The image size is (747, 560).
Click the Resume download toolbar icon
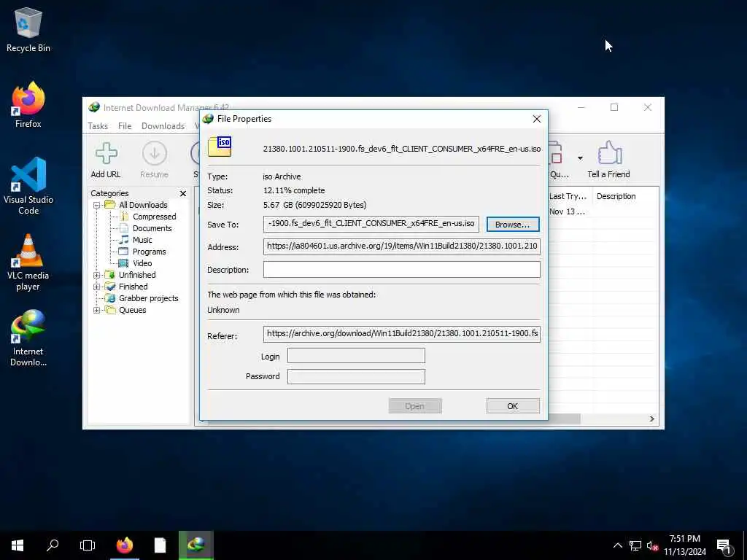point(155,154)
